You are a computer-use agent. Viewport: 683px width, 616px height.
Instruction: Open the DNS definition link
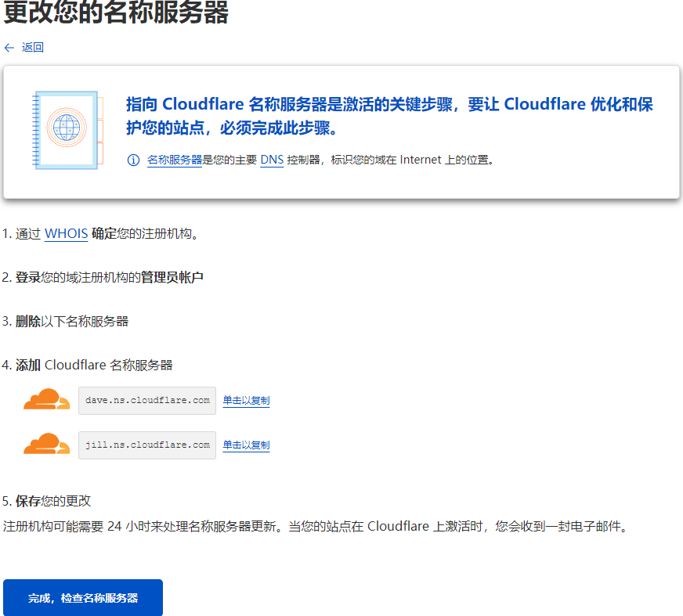272,160
